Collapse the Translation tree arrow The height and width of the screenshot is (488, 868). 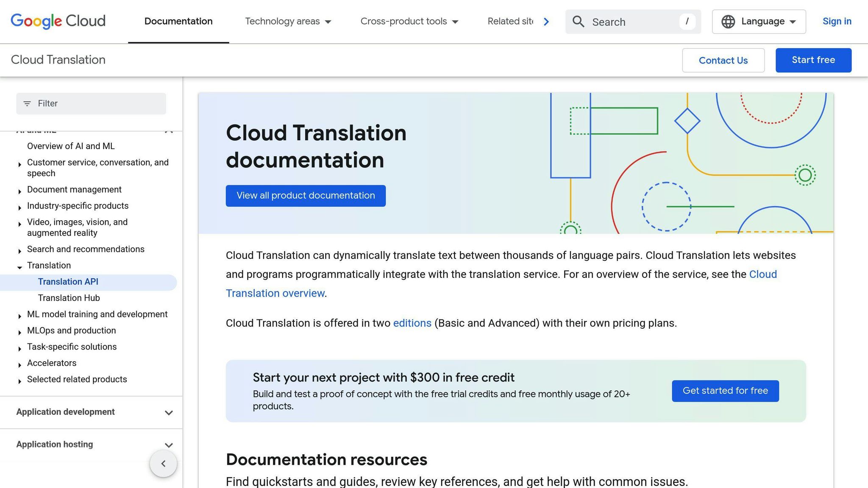tap(19, 267)
